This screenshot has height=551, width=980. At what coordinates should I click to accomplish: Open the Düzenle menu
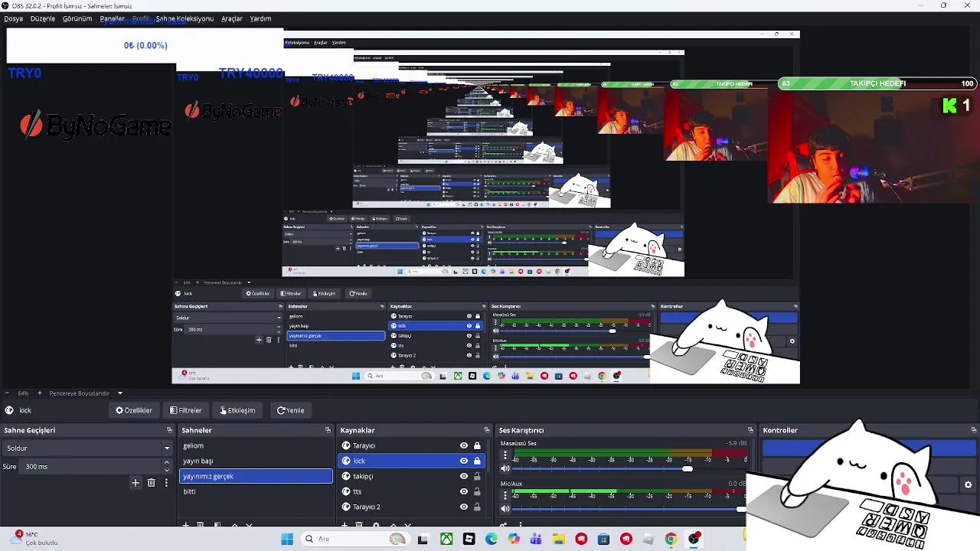[43, 18]
